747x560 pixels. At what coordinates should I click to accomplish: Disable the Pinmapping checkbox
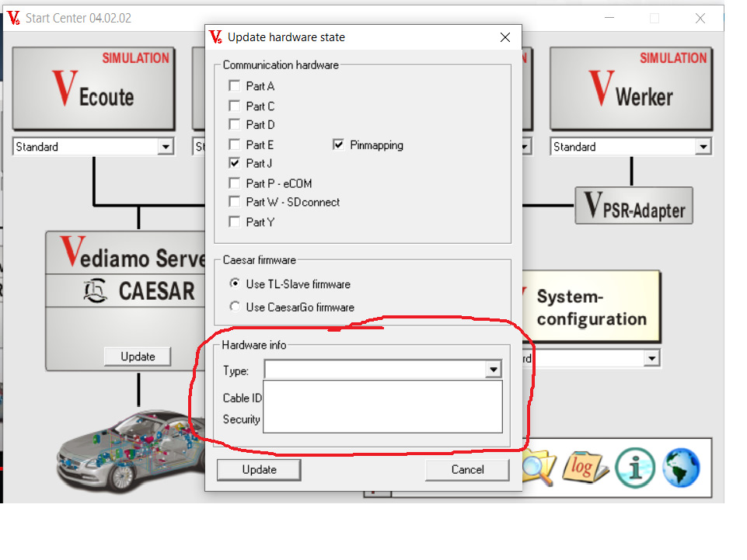point(338,144)
